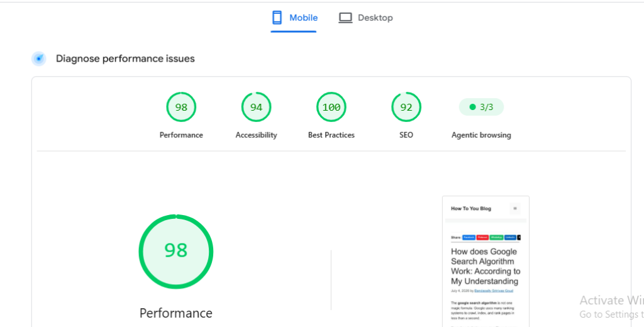644x327 pixels.
Task: Switch to the Mobile tab
Action: (294, 18)
